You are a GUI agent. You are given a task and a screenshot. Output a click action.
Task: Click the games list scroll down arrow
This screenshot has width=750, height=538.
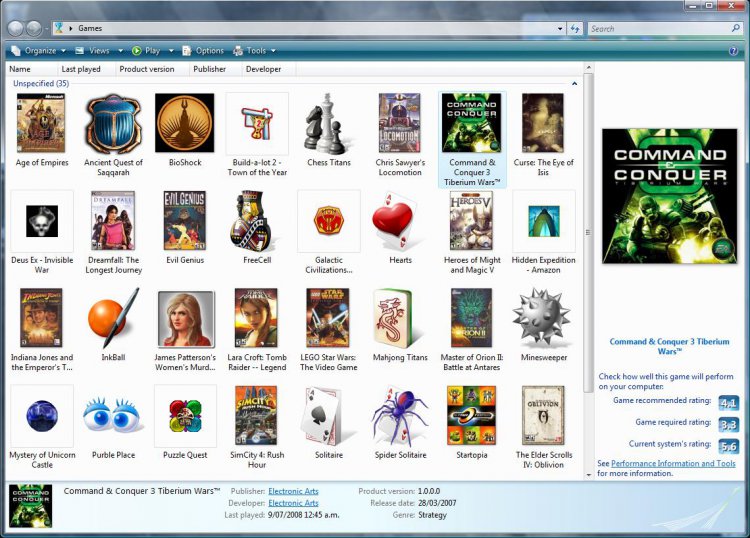pyautogui.click(x=588, y=475)
